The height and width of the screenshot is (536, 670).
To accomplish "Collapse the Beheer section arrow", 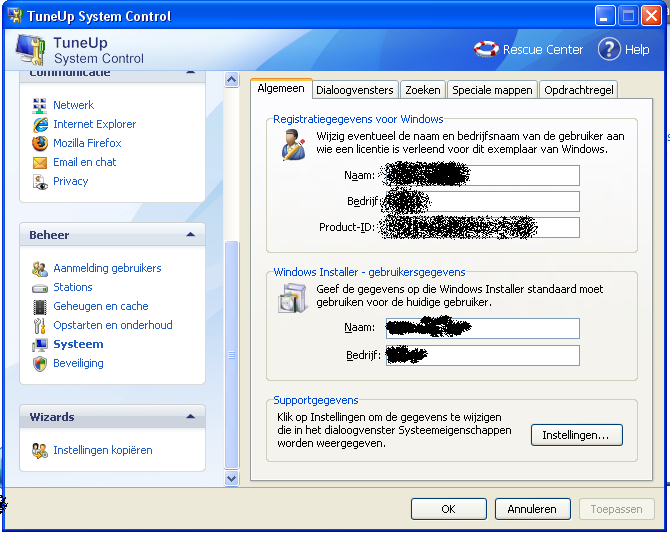I will pyautogui.click(x=191, y=234).
